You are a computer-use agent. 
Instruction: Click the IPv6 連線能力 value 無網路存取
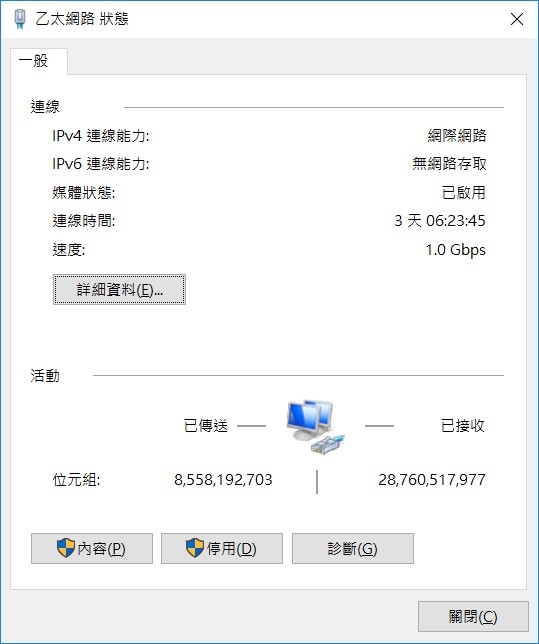pyautogui.click(x=449, y=164)
